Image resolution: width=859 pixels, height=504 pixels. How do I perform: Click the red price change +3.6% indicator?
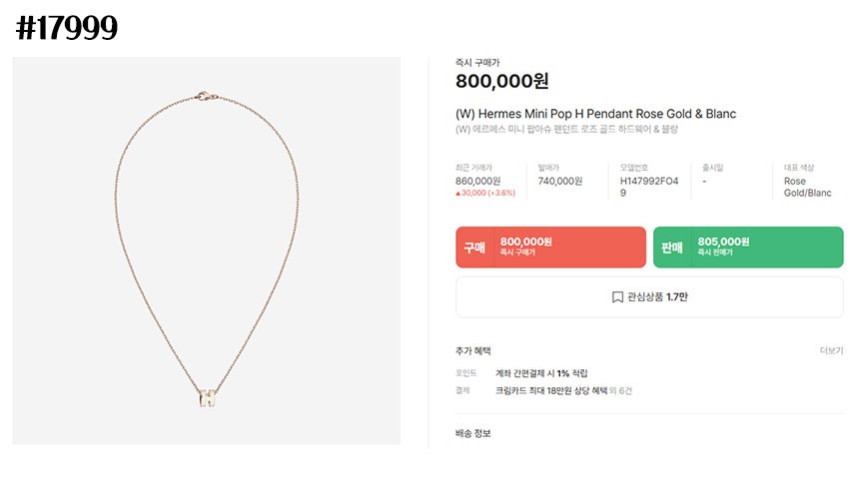485,193
